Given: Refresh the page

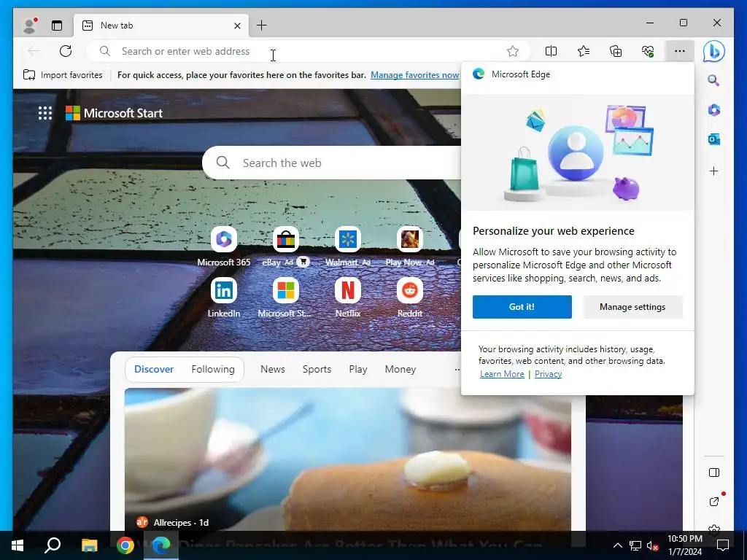Looking at the screenshot, I should (x=66, y=51).
